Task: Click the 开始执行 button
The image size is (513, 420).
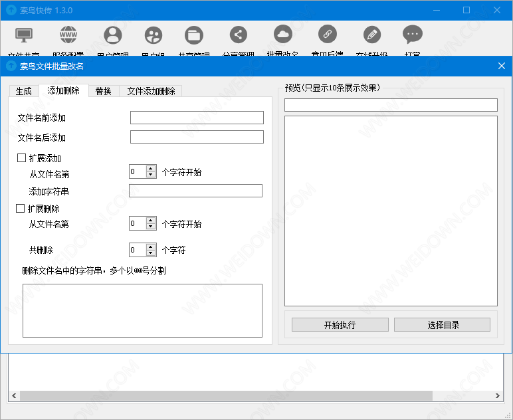Action: pos(340,325)
